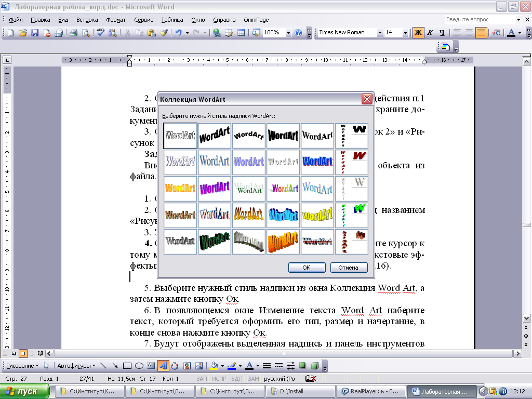This screenshot has width=532, height=399.
Task: Open the Правка menu
Action: (41, 20)
